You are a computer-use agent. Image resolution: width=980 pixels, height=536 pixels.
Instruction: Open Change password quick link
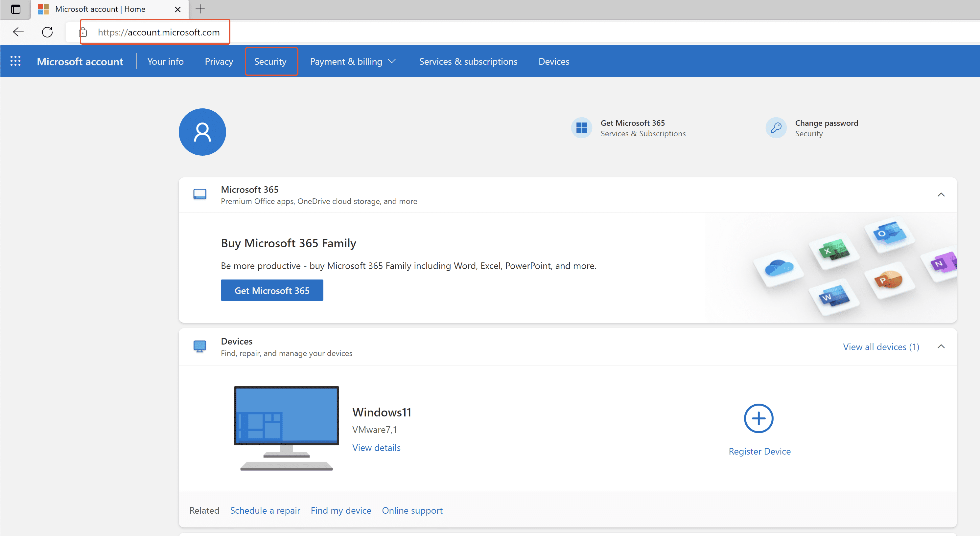click(812, 128)
